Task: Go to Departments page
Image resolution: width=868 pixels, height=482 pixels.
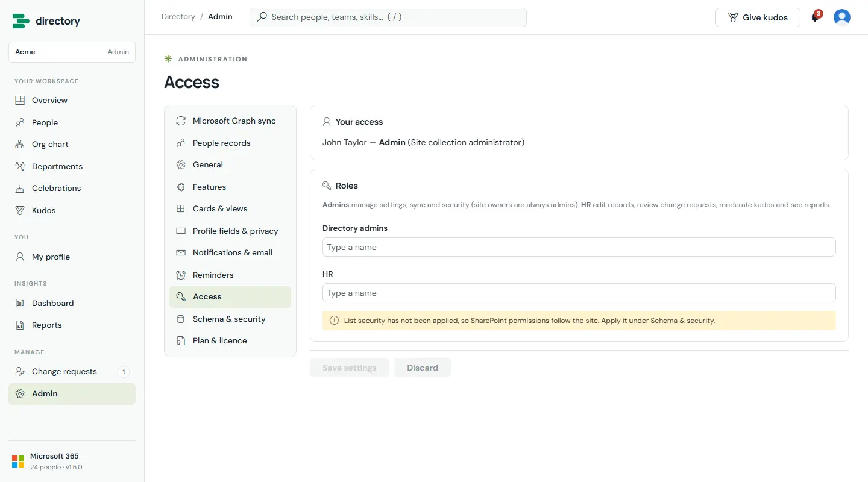Action: coord(72,166)
